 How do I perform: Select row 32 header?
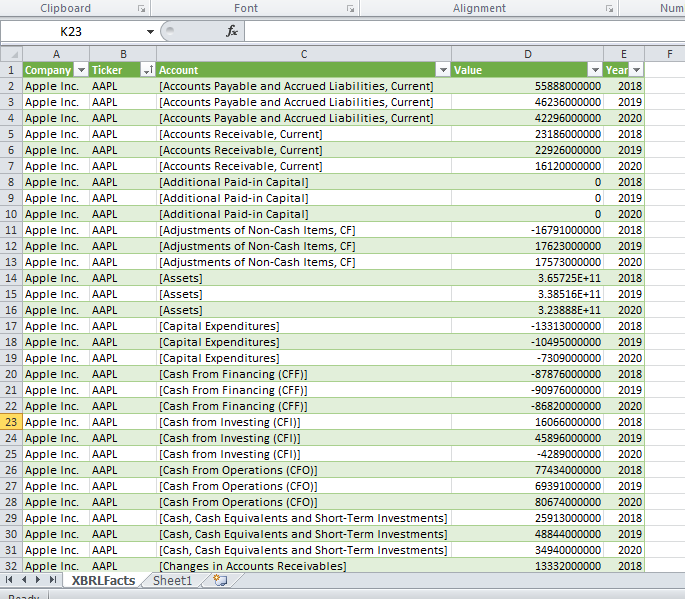coord(11,566)
